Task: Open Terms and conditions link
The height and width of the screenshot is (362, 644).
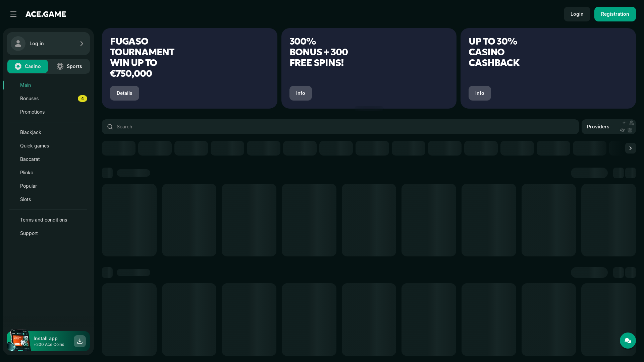Action: (48, 220)
